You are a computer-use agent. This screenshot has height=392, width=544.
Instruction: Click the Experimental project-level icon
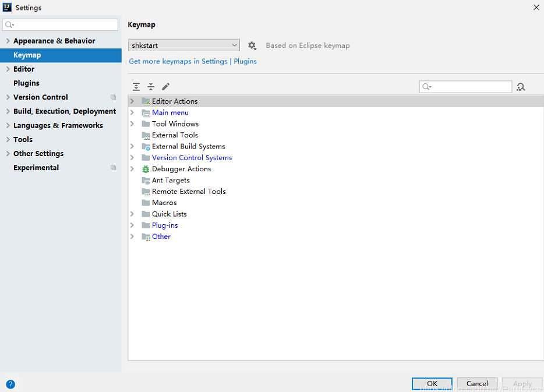click(x=113, y=168)
